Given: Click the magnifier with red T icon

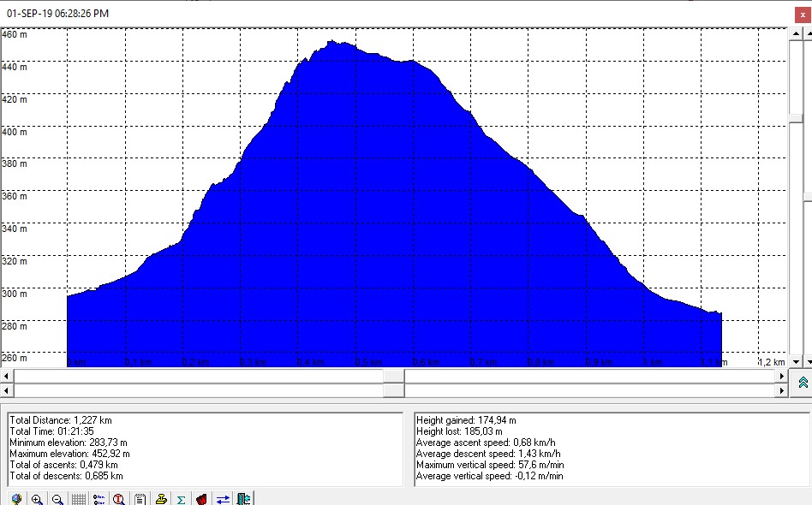Looking at the screenshot, I should [x=119, y=499].
